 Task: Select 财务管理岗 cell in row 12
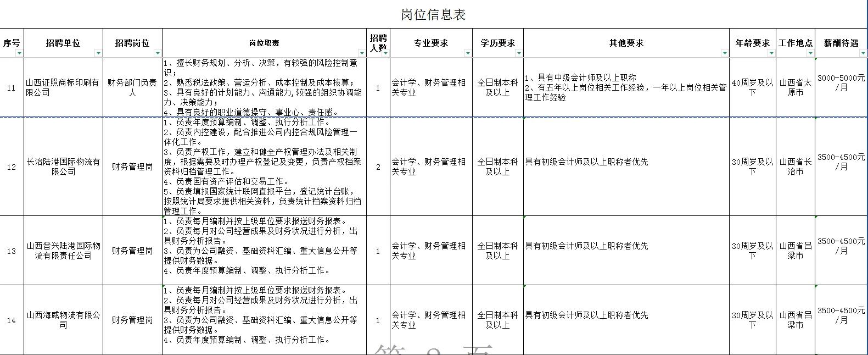pyautogui.click(x=133, y=167)
